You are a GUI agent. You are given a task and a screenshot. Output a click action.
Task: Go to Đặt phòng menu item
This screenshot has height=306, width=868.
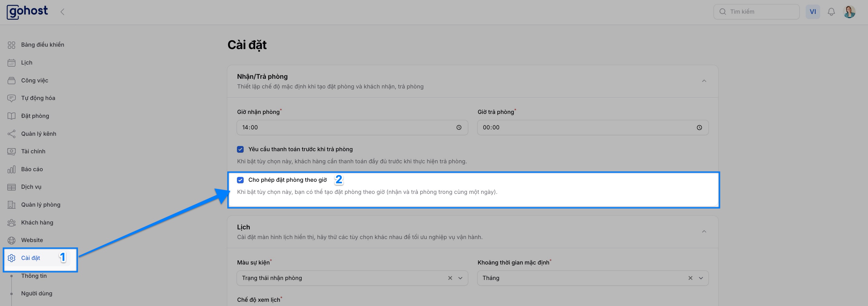tap(35, 116)
